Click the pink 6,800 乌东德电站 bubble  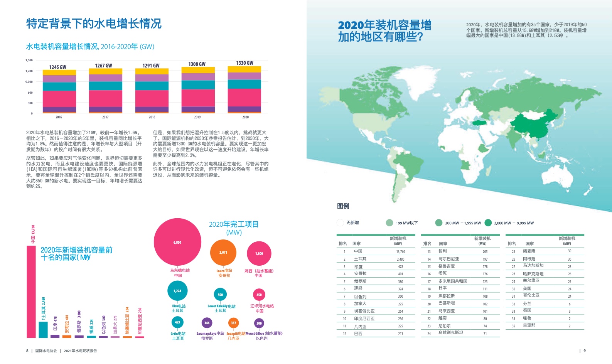(x=177, y=242)
